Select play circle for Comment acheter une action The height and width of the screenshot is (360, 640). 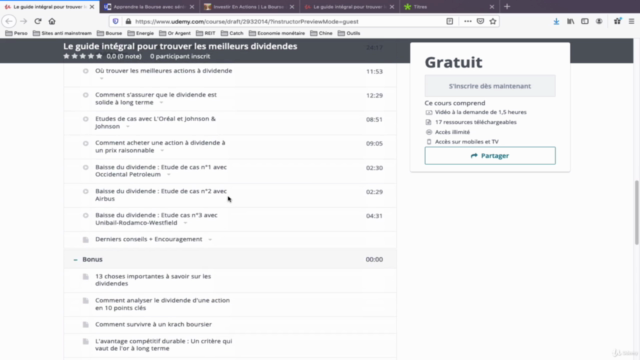[x=85, y=143]
